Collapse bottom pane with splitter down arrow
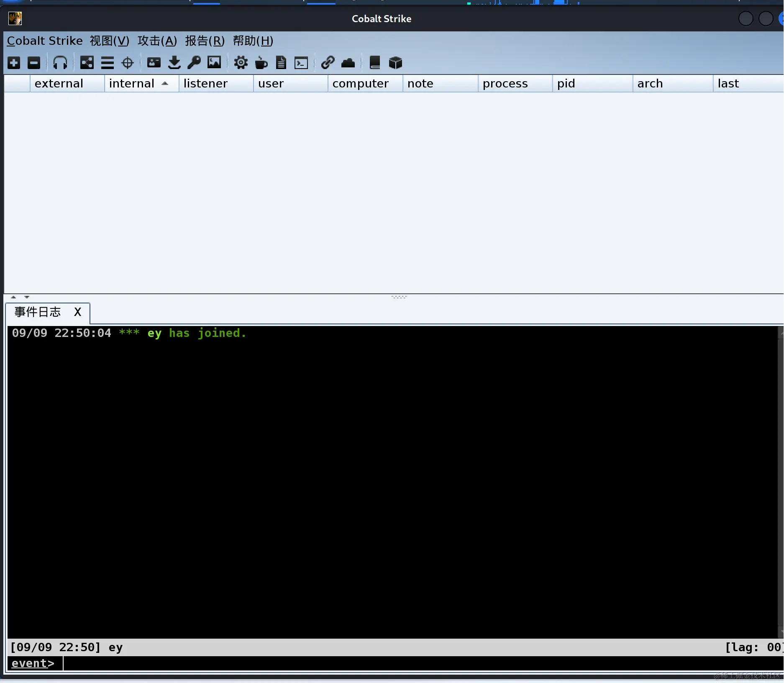This screenshot has width=784, height=683. pyautogui.click(x=27, y=297)
